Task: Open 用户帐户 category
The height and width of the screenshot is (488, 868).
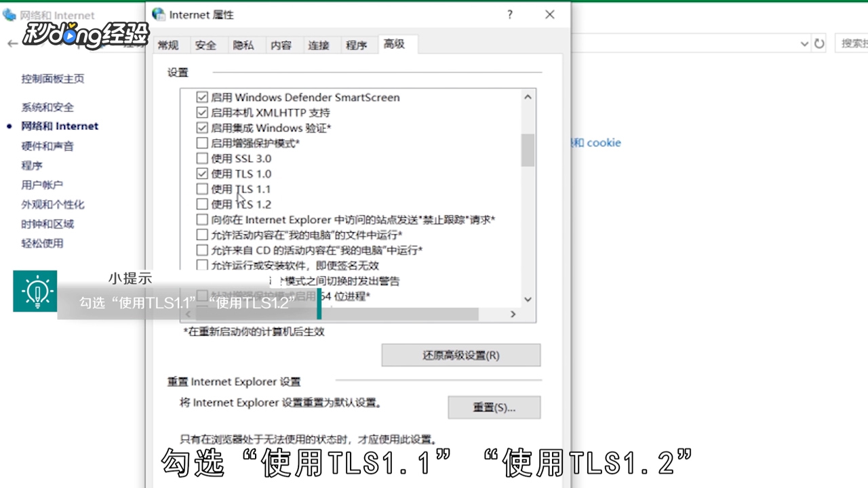Action: tap(42, 185)
